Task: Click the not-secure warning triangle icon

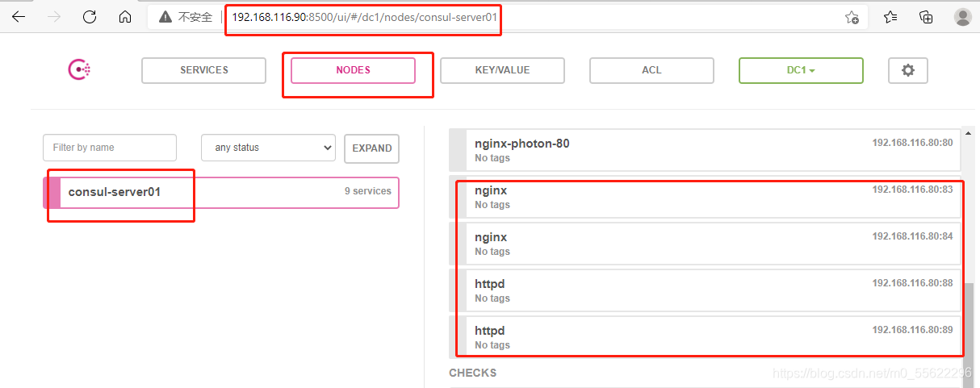Action: click(165, 17)
